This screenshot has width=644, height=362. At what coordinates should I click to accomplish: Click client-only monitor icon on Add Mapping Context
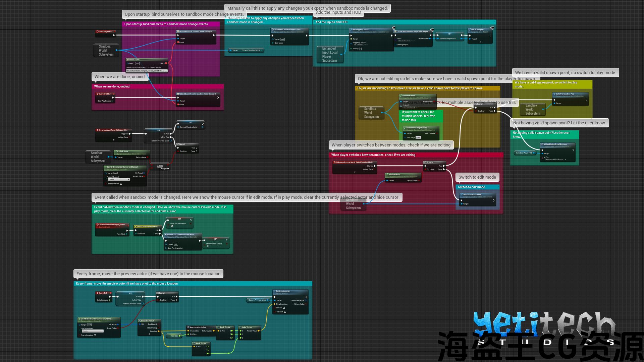[393, 28]
